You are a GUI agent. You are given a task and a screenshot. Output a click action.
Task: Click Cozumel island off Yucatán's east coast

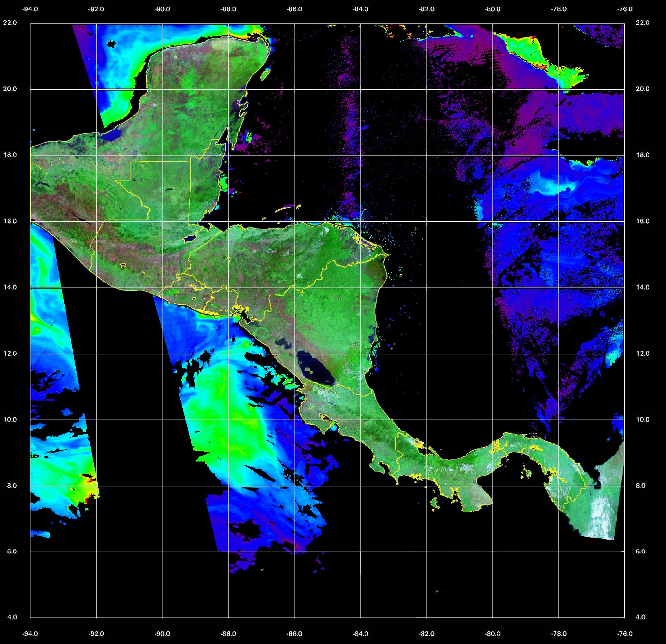[265, 75]
